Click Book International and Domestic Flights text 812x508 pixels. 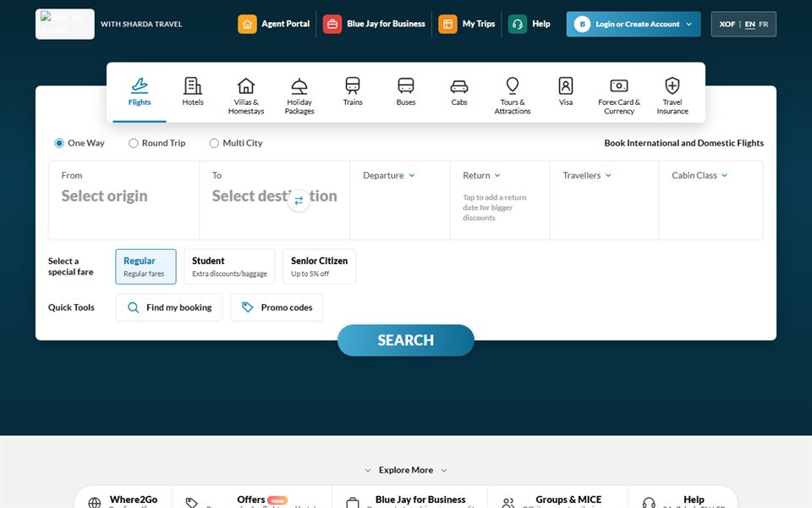pyautogui.click(x=683, y=143)
